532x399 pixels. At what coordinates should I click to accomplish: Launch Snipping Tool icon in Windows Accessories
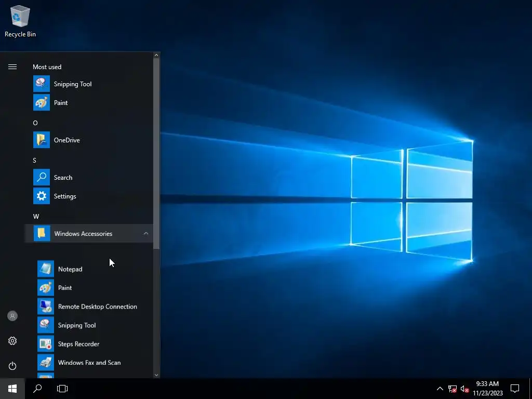click(46, 325)
